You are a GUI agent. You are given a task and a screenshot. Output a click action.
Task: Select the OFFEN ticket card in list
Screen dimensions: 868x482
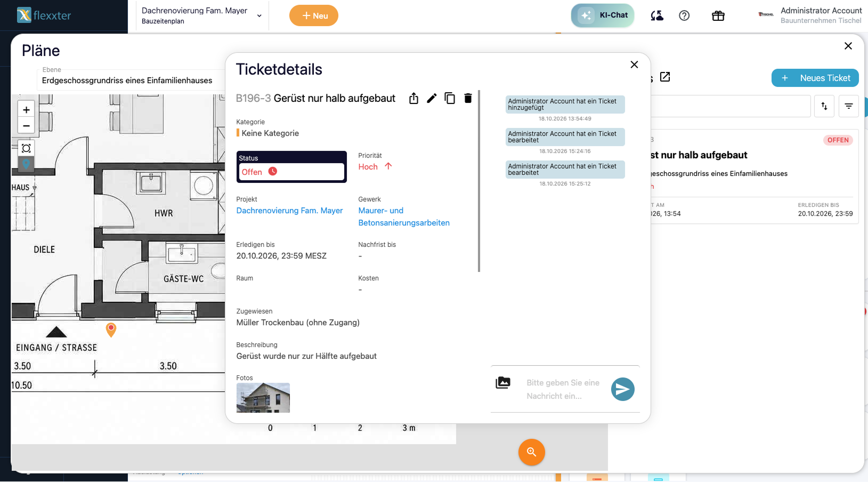pyautogui.click(x=754, y=176)
